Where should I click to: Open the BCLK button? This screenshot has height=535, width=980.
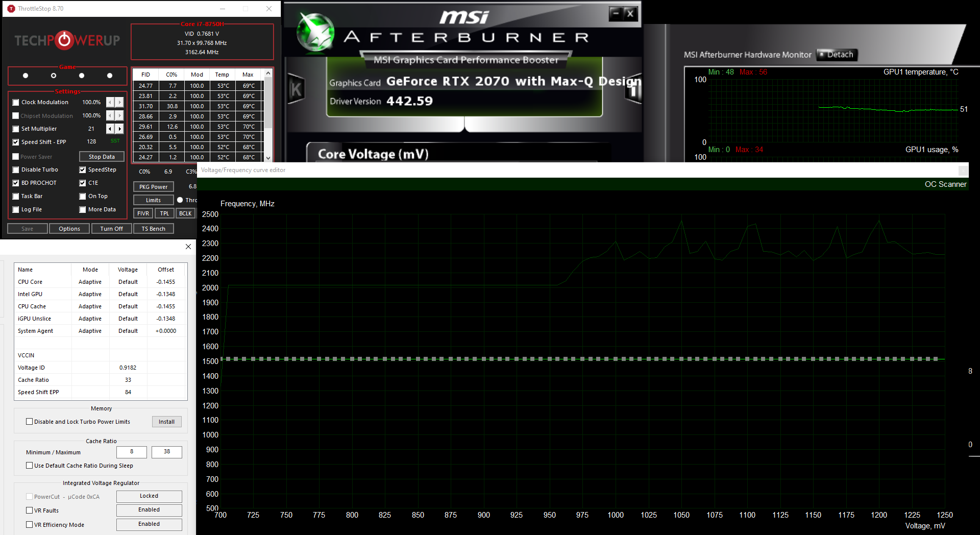click(x=185, y=213)
